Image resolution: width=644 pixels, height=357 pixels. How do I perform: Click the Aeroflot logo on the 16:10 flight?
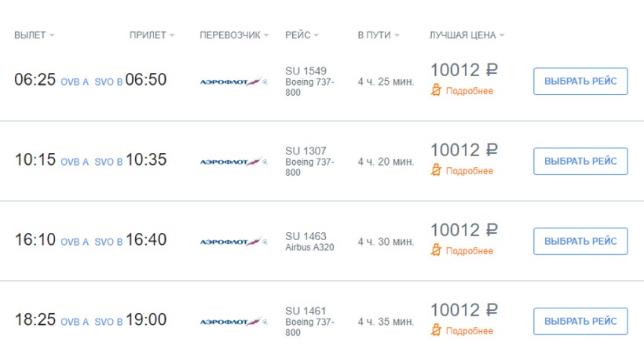tap(233, 242)
